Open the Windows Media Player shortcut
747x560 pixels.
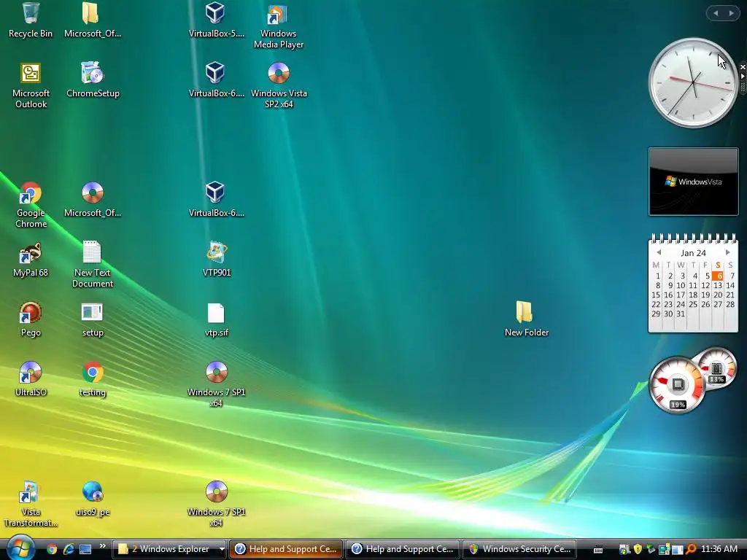point(278,26)
